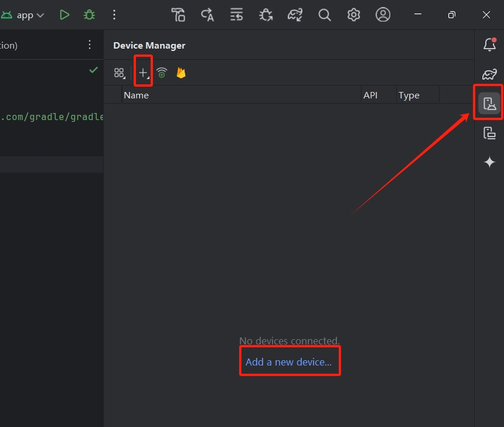
Task: Open the Running Devices sidebar panel
Action: point(489,133)
